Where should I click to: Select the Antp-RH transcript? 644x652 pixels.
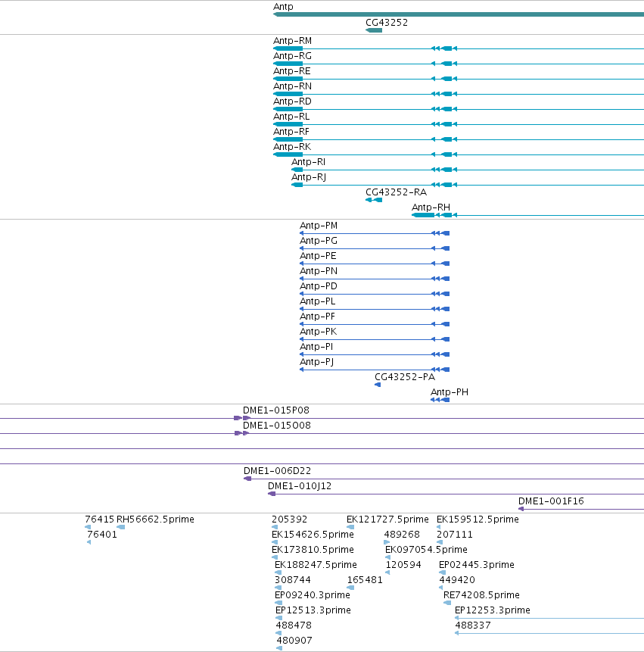coord(431,207)
